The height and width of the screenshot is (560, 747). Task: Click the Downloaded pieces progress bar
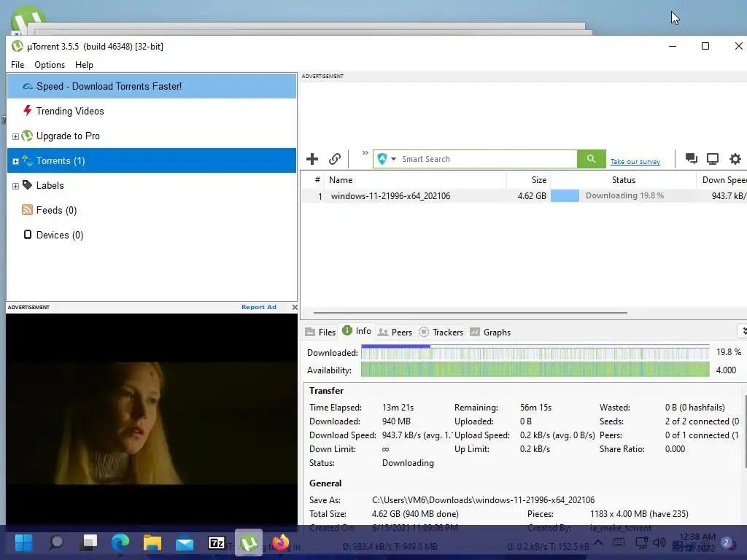[x=535, y=352]
